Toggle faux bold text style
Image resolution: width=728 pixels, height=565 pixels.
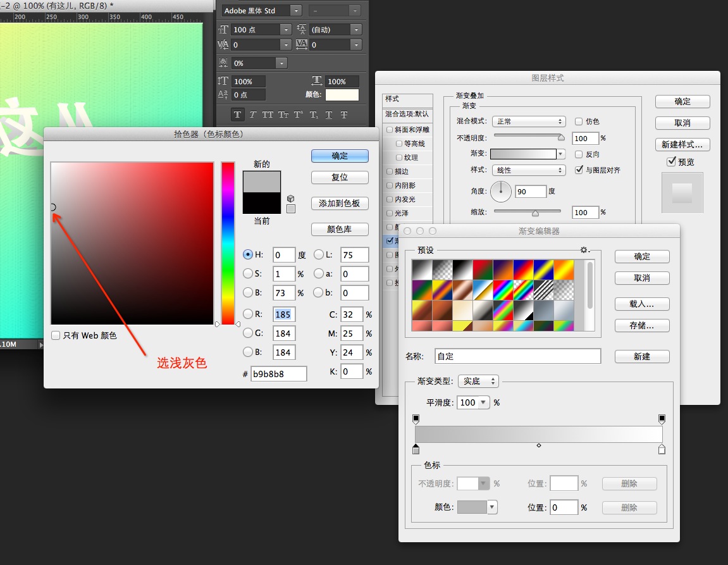237,115
